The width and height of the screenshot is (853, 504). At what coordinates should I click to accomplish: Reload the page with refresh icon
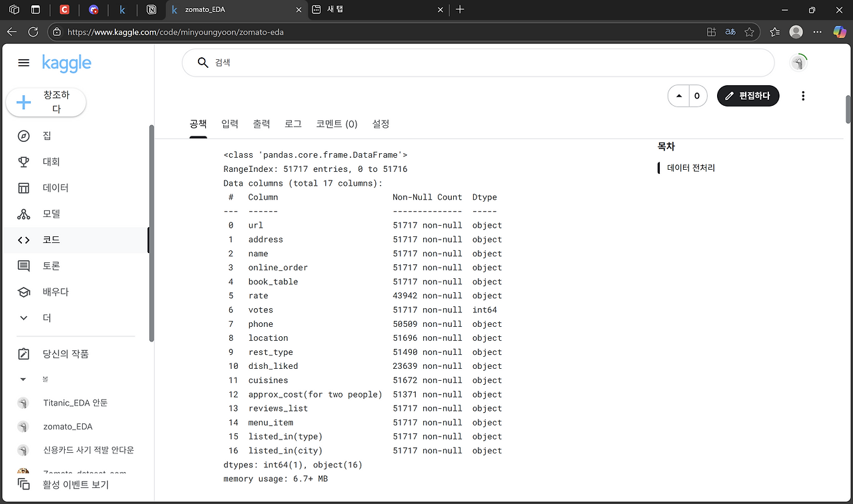(33, 31)
